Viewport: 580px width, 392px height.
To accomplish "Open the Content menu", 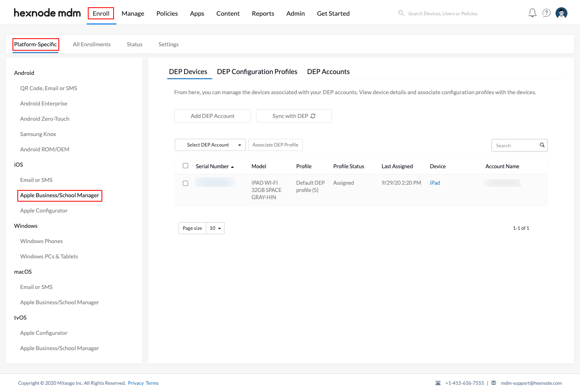I will pos(228,14).
